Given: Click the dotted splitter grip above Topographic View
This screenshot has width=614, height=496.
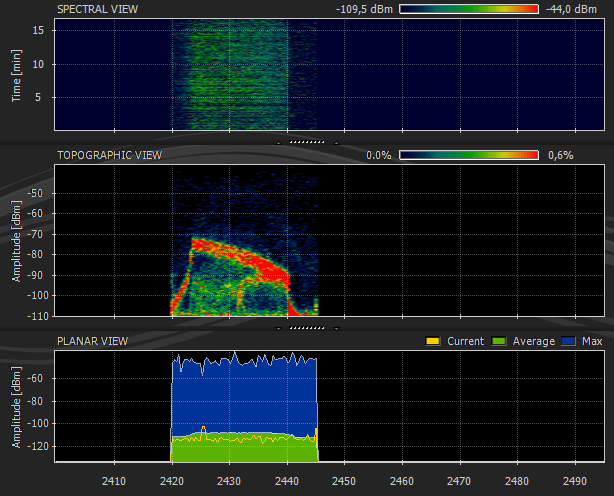Looking at the screenshot, I should [x=308, y=143].
